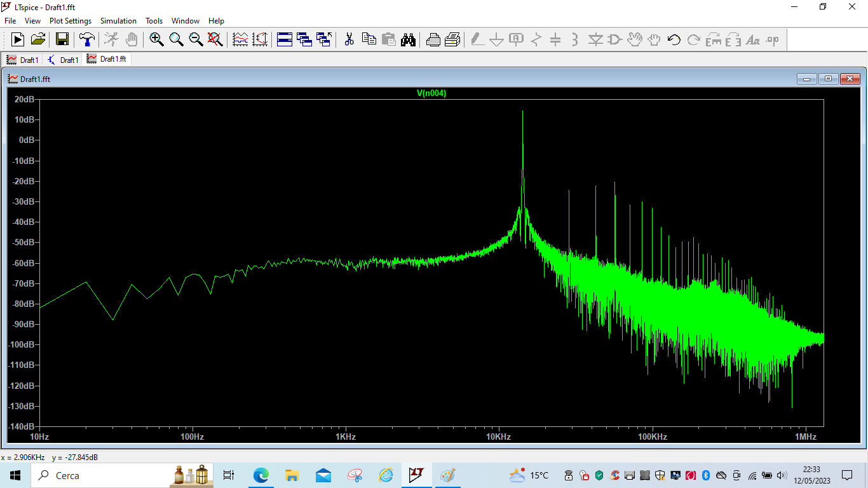This screenshot has height=488, width=868.
Task: Click the V(n004) trace label
Action: coord(431,93)
